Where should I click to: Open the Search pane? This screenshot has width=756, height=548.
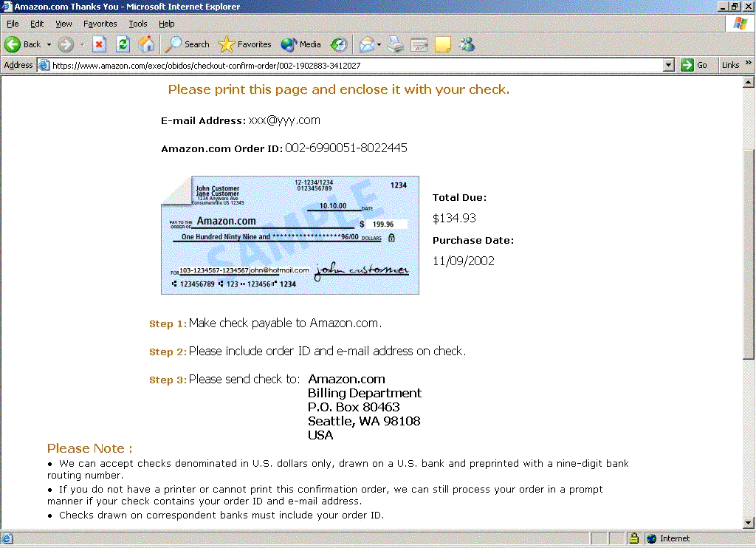coord(188,44)
